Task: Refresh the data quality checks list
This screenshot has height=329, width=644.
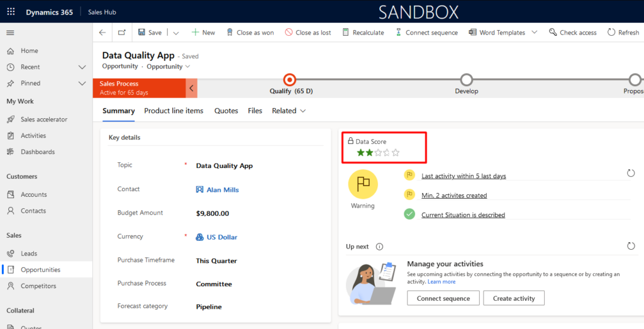Action: (631, 173)
